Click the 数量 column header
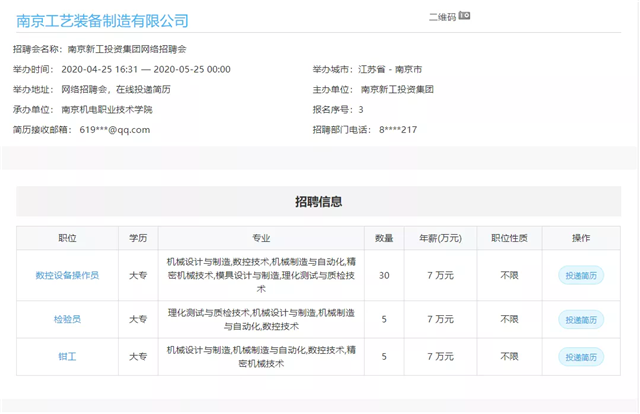This screenshot has height=414, width=640. (384, 238)
